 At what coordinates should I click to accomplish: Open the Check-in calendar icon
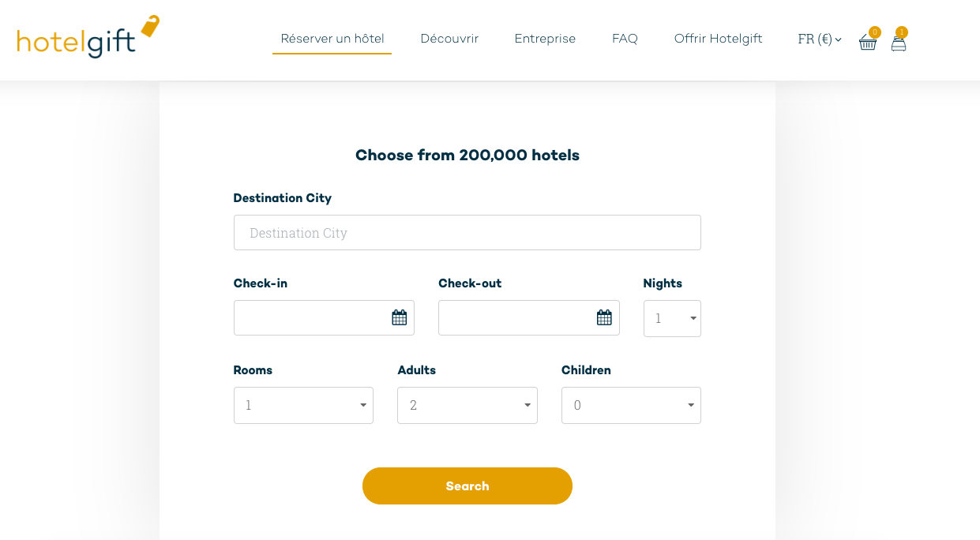[400, 317]
